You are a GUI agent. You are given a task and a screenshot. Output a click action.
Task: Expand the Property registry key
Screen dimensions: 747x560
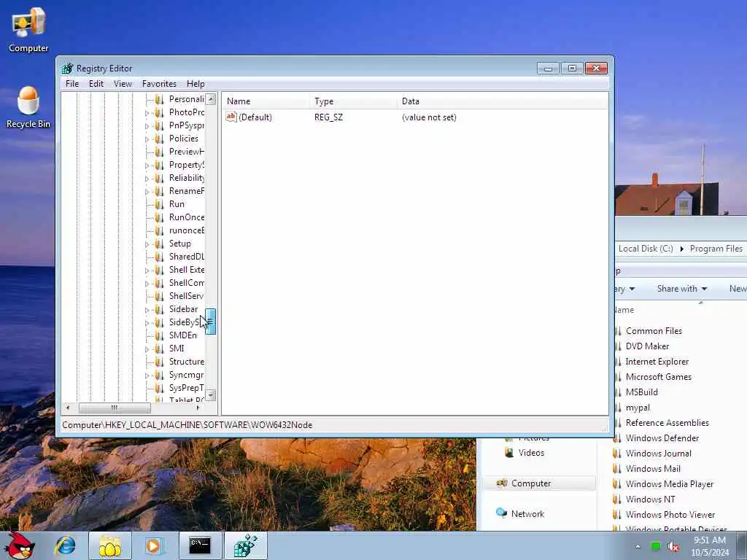tap(147, 166)
